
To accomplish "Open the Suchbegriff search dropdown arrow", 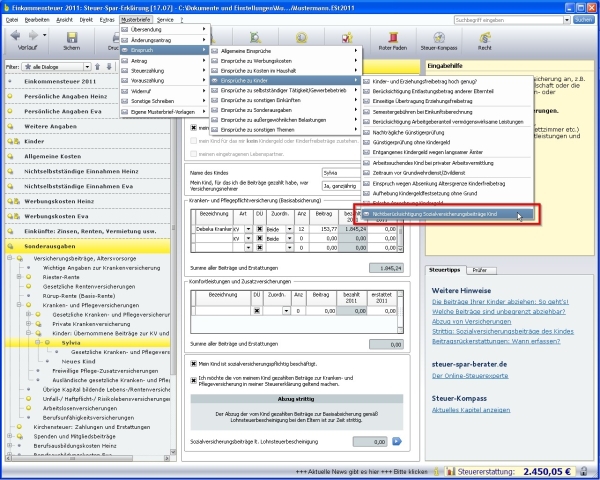I will point(567,20).
